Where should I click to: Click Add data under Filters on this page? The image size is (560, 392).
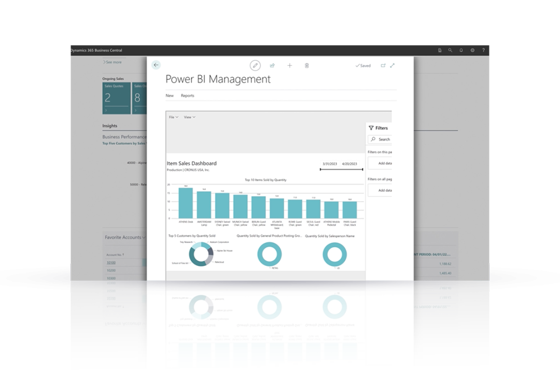tap(380, 163)
